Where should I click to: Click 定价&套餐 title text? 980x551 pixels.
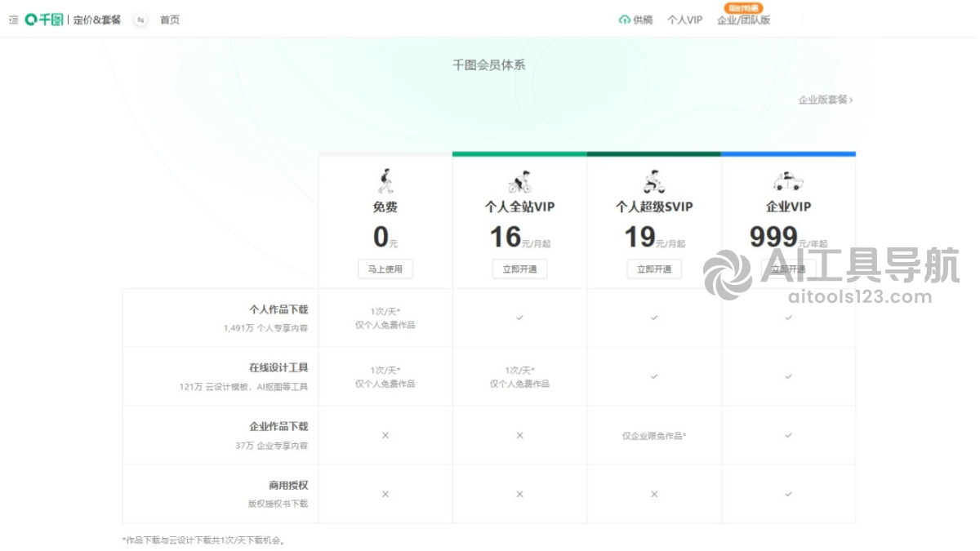coord(97,20)
